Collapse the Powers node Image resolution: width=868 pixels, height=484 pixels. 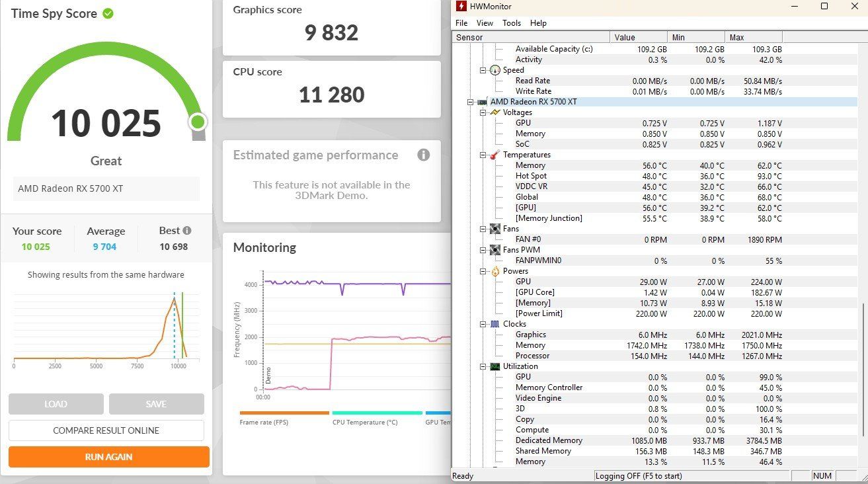click(x=483, y=271)
